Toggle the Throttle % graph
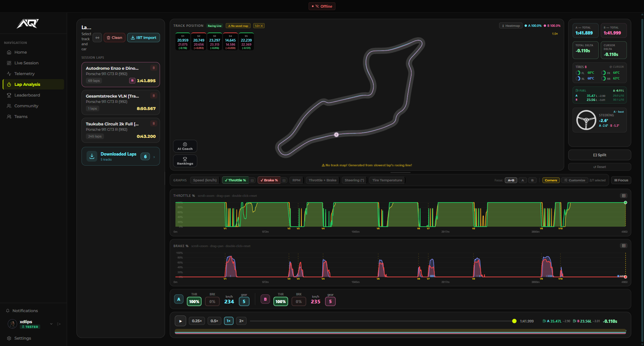 235,180
